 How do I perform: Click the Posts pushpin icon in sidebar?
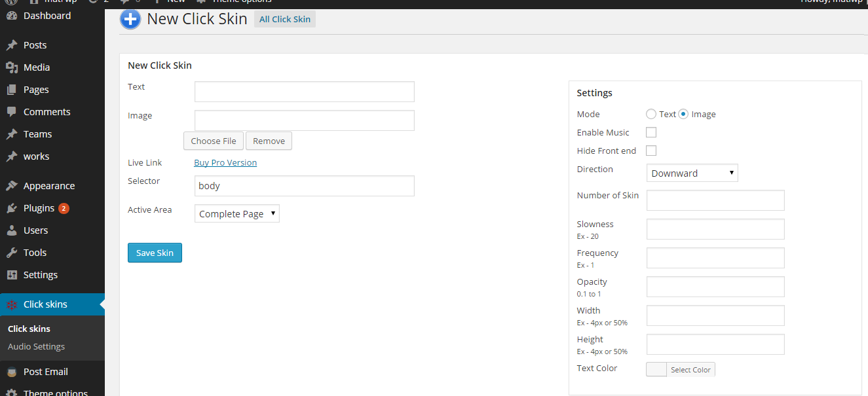tap(11, 45)
